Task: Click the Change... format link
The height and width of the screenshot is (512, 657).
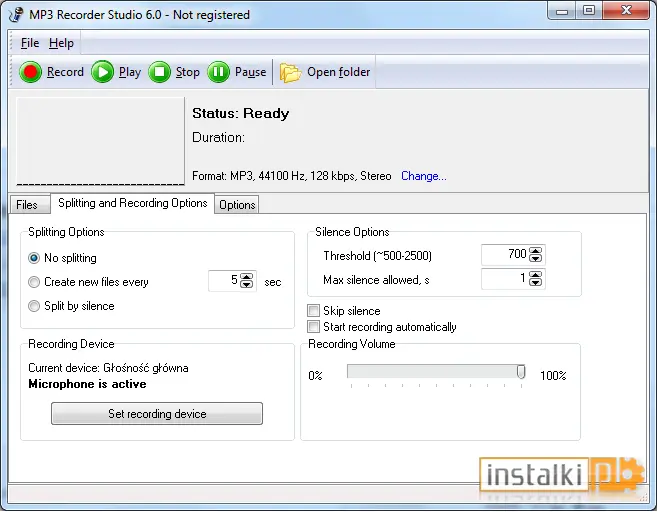Action: [x=424, y=176]
